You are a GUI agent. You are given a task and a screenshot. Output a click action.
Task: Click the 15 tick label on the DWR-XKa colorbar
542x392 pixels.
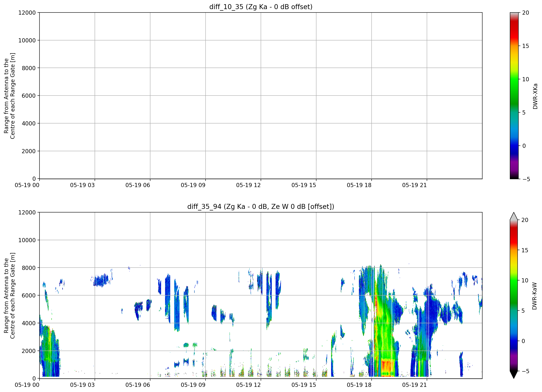coord(526,46)
